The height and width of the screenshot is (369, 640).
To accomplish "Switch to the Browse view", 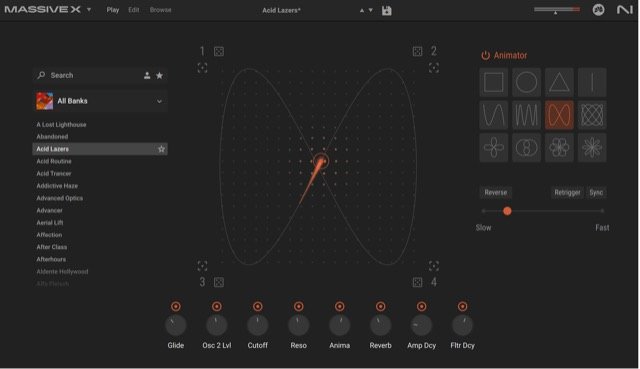I will (x=160, y=10).
